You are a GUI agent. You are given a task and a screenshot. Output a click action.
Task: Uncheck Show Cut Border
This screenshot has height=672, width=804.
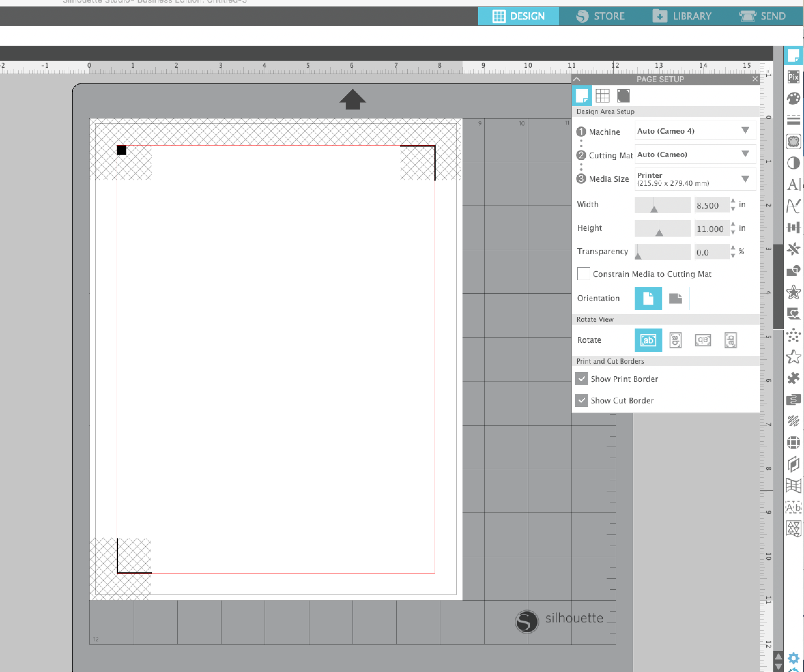(581, 400)
